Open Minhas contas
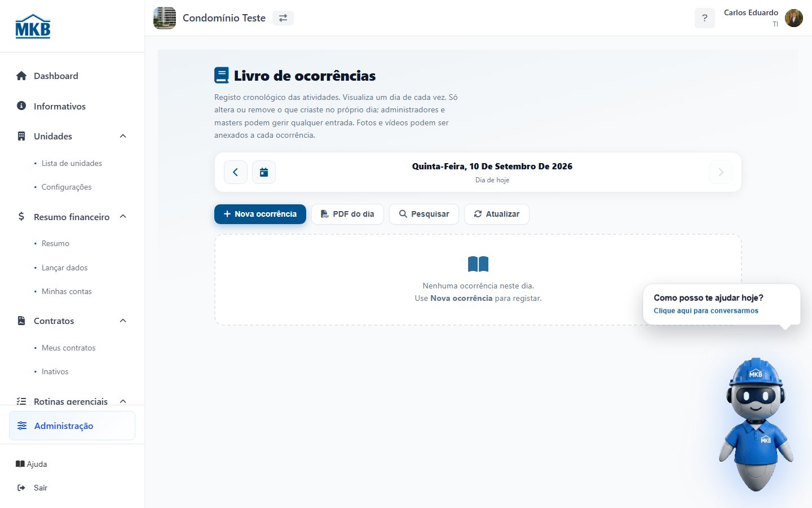Viewport: 812px width, 508px height. point(67,291)
